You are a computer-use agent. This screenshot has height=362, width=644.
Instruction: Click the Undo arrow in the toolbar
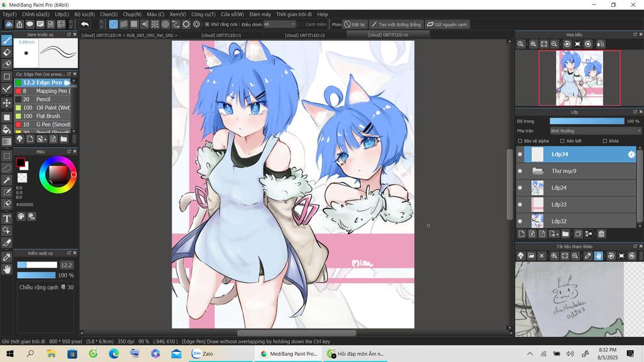[85, 25]
